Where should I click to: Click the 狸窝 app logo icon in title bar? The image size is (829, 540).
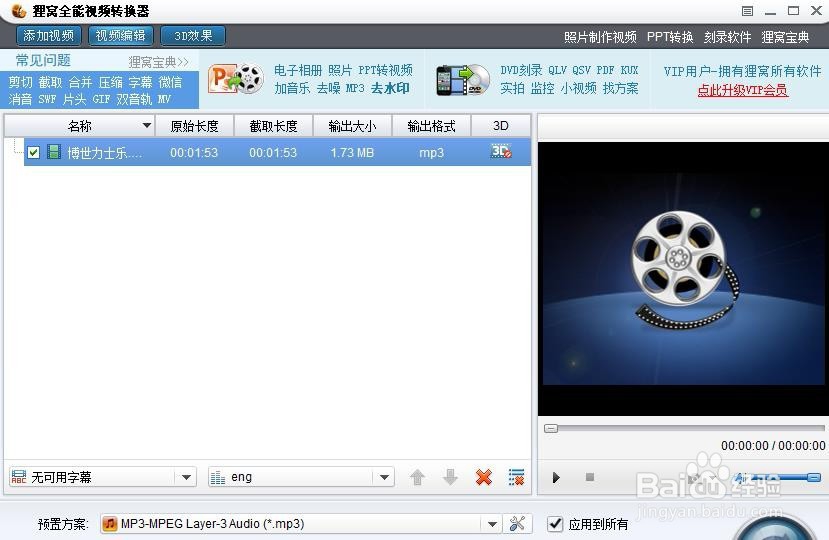click(x=19, y=10)
